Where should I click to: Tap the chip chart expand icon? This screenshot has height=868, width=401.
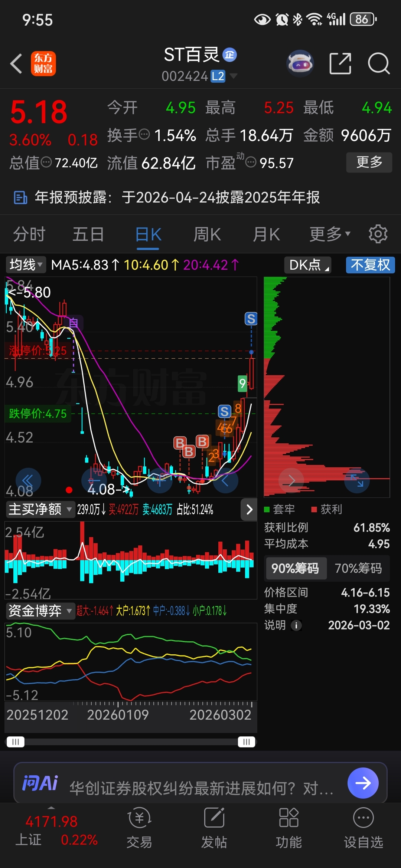pyautogui.click(x=357, y=480)
